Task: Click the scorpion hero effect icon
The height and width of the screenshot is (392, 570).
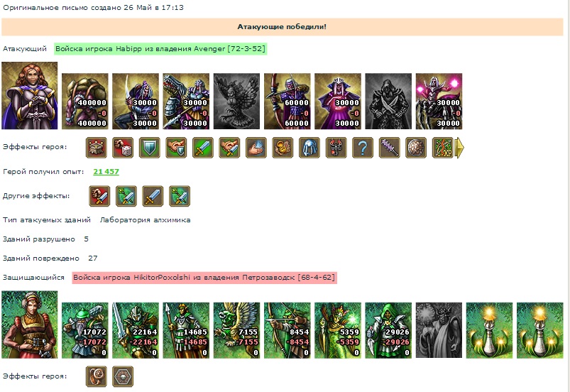Action: 336,148
